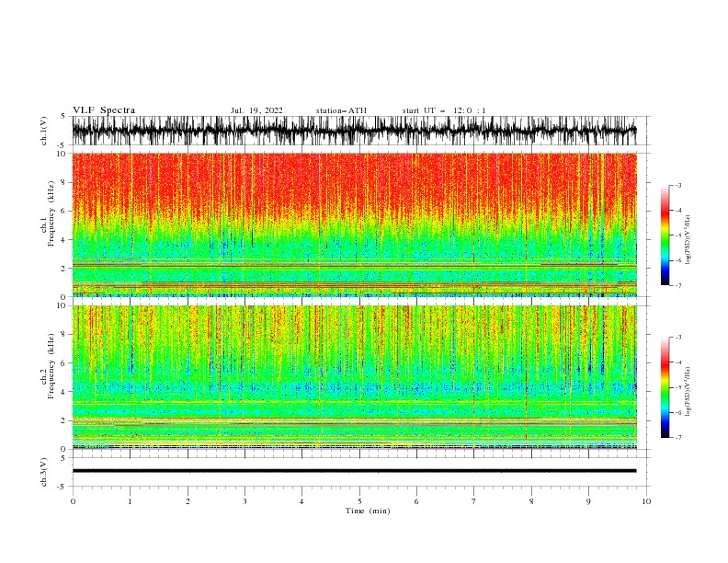Click the "VLF Spectra" plot title
The image size is (728, 563).
pos(104,110)
